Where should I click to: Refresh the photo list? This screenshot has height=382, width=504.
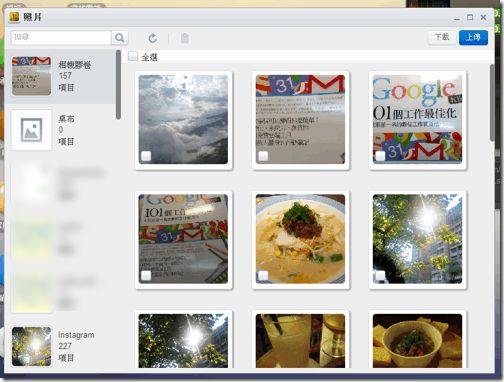[153, 38]
